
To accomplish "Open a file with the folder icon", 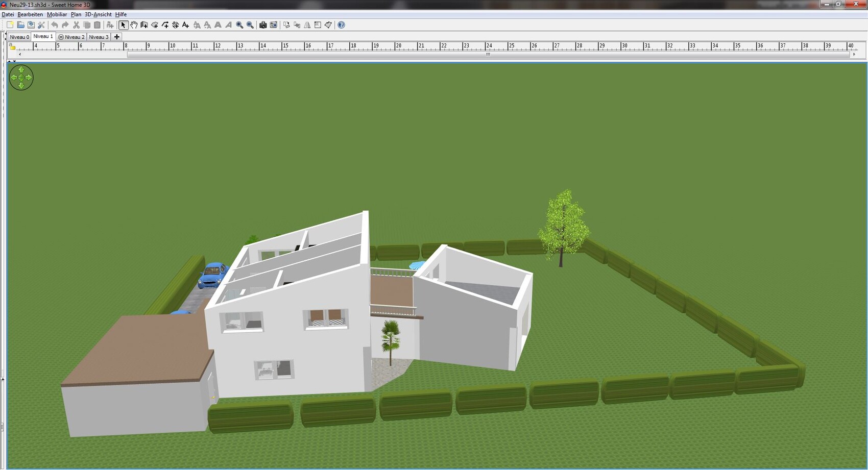I will click(x=20, y=25).
